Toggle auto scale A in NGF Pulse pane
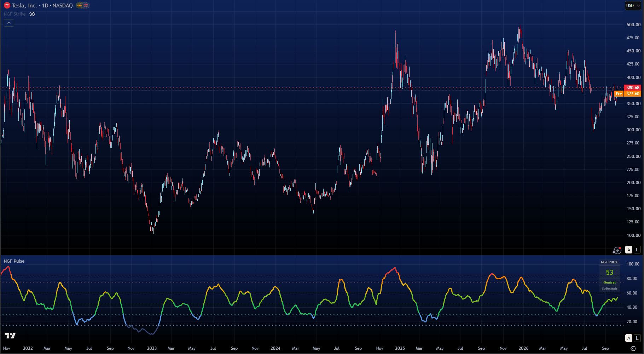 tap(629, 338)
